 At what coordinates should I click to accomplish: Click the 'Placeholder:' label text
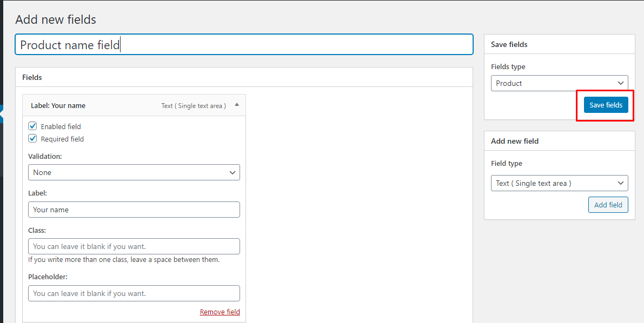point(48,277)
